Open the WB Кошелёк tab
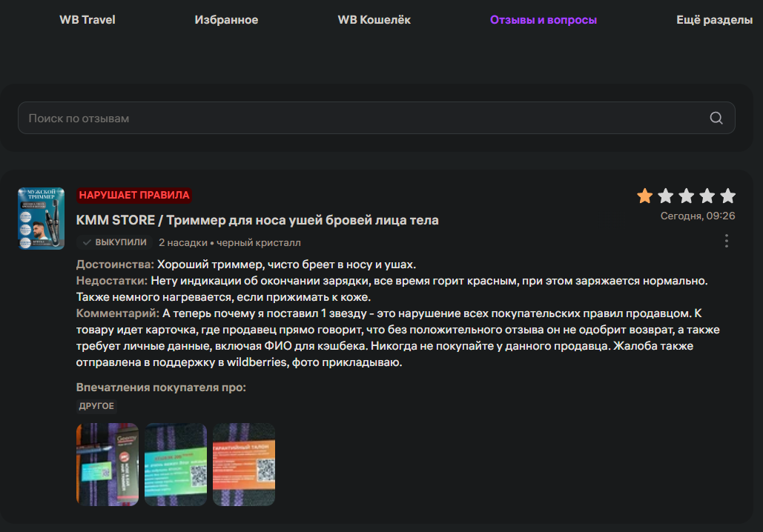The width and height of the screenshot is (763, 532). [374, 20]
